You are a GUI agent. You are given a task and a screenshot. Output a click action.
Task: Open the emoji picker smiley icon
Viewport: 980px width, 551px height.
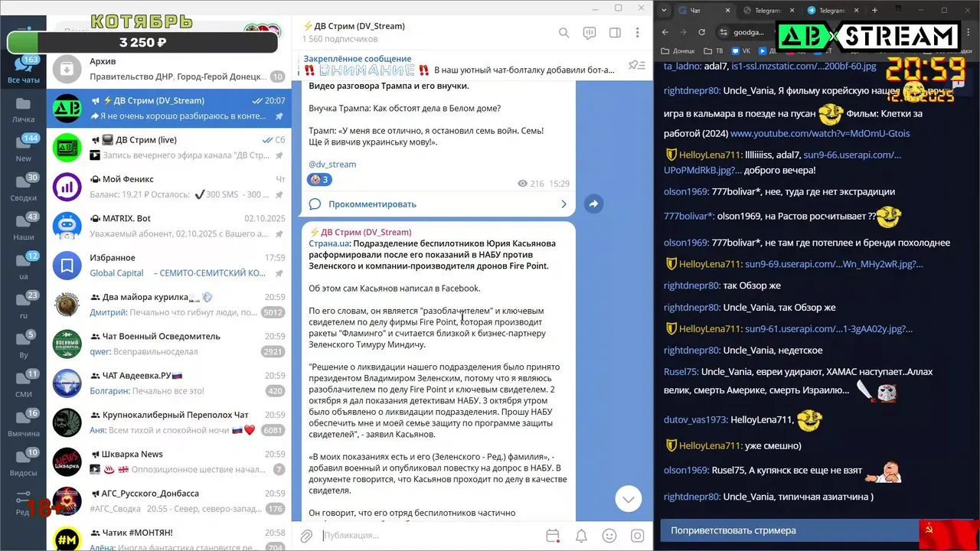point(609,536)
